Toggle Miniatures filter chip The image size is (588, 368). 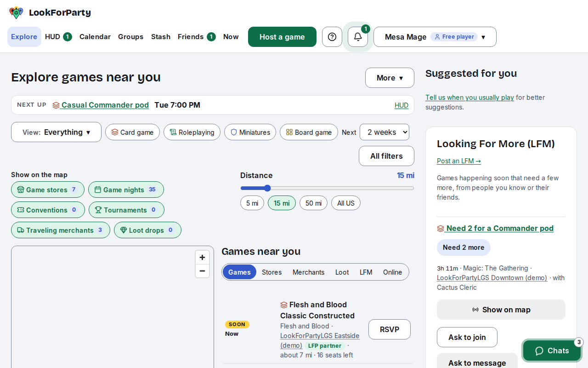(x=250, y=132)
